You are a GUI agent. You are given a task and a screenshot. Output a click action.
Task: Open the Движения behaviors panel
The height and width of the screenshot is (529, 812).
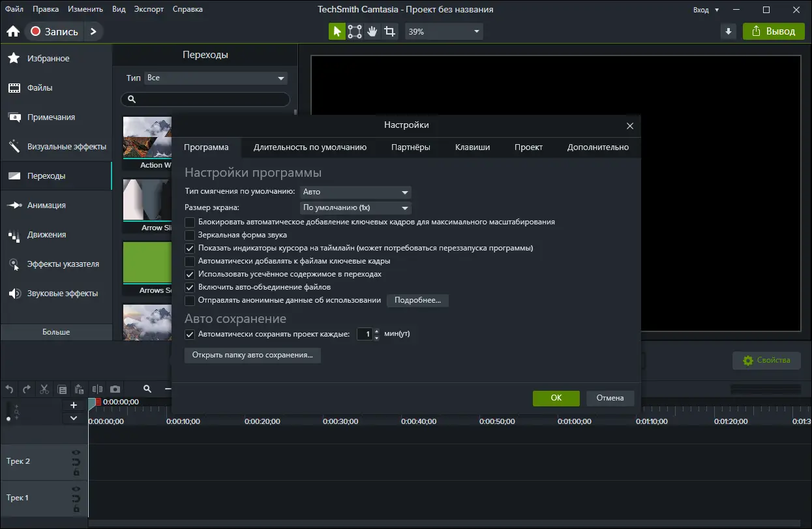coord(56,235)
